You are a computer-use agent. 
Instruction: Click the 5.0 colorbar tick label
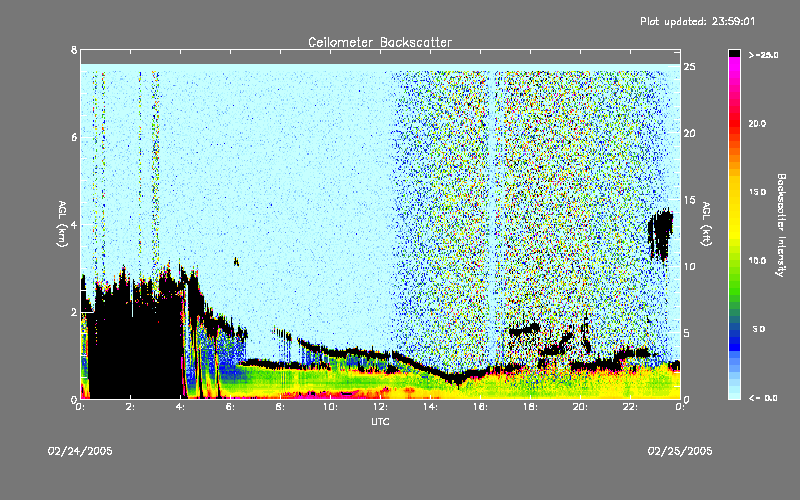(759, 329)
